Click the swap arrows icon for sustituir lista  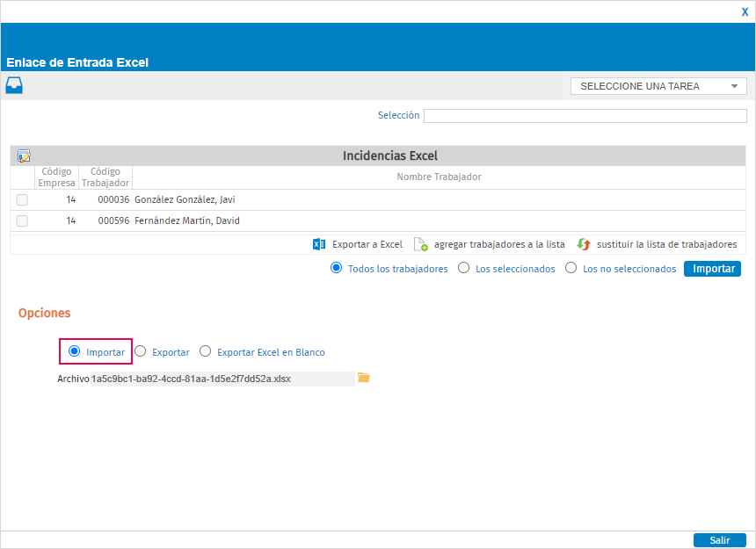point(584,244)
